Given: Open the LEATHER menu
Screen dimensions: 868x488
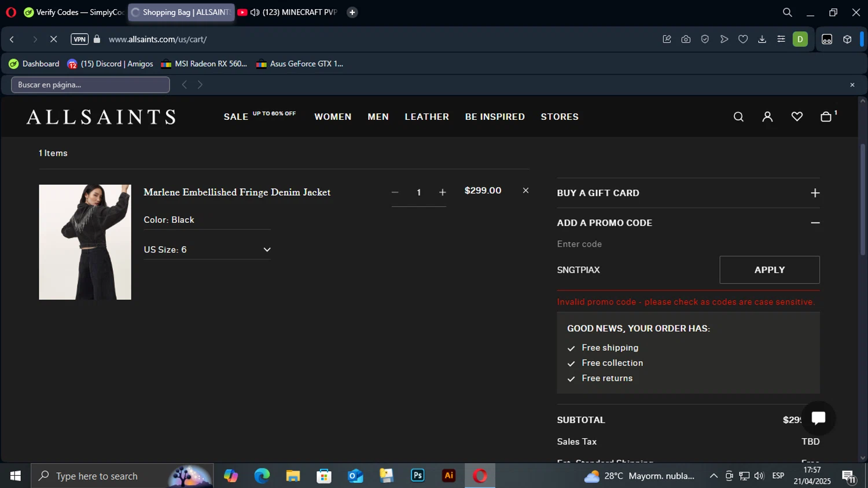Looking at the screenshot, I should click(427, 117).
